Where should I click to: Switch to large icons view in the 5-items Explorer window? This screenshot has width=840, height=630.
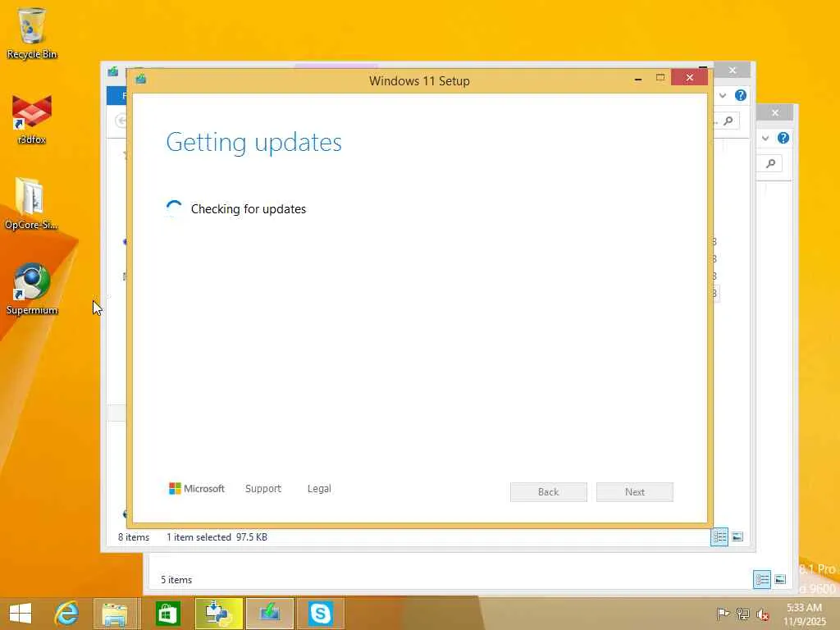(781, 579)
